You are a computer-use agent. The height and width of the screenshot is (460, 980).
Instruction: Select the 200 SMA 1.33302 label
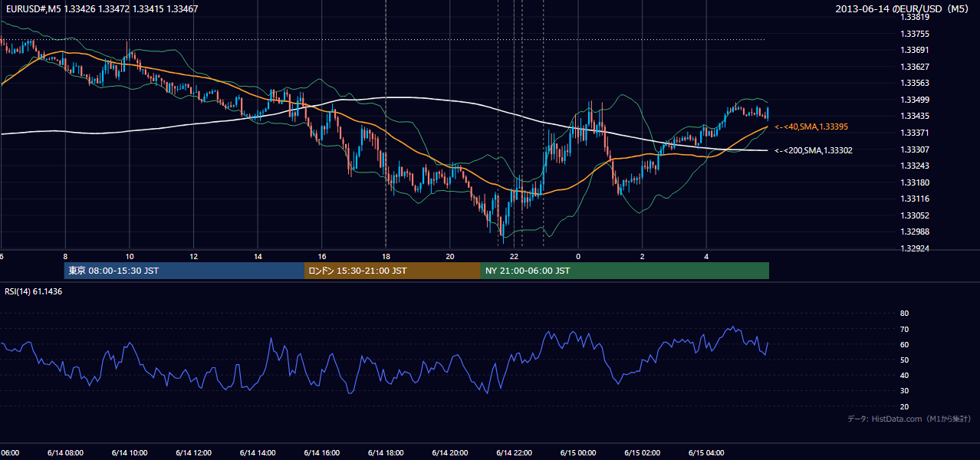click(x=814, y=150)
